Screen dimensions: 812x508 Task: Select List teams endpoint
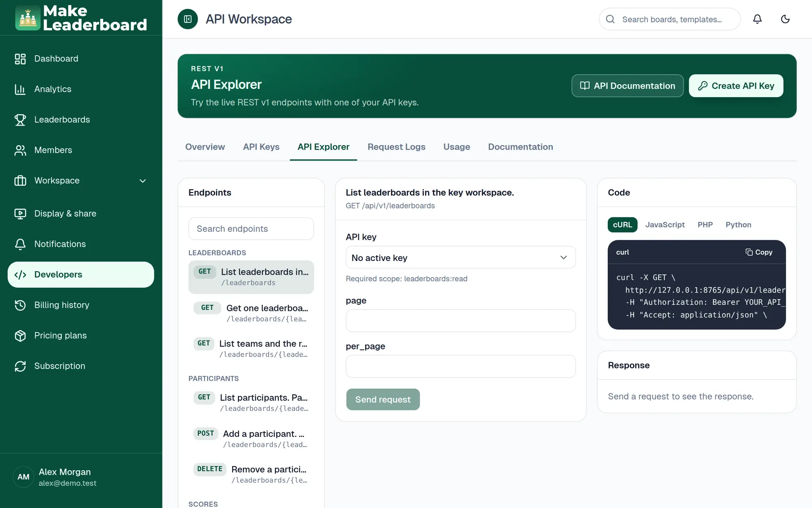[251, 349]
